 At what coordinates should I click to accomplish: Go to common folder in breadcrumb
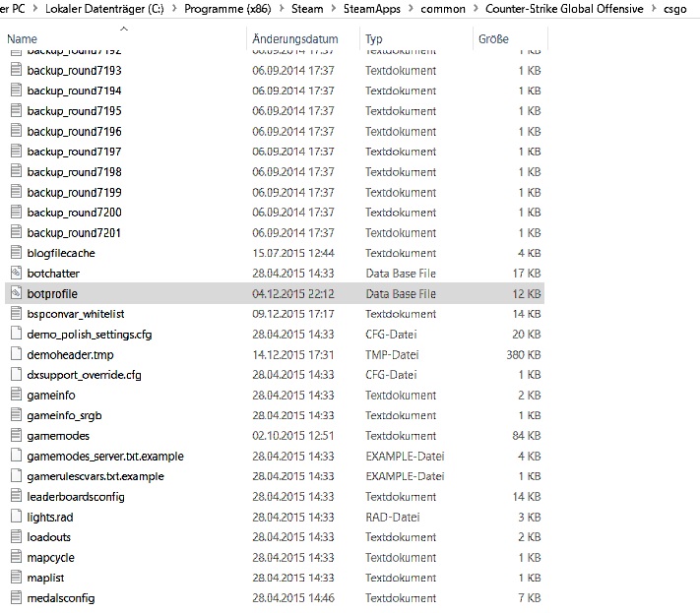[x=443, y=9]
